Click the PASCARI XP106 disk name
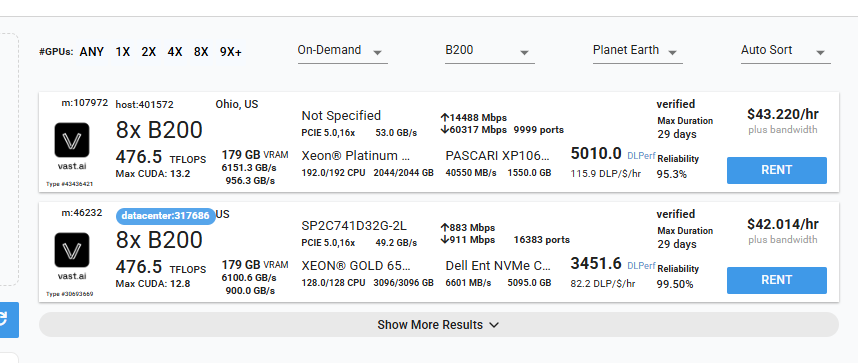Image resolution: width=858 pixels, height=363 pixels. point(497,156)
